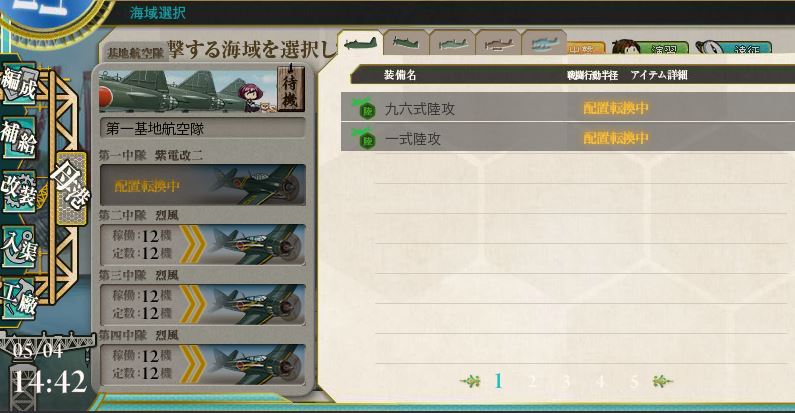
Task: Click fourth squadron 烈風 slot
Action: click(203, 364)
